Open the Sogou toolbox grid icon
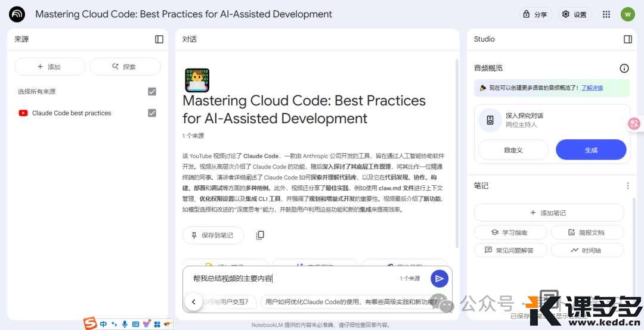Viewport: 644px width, 330px height. coord(157,324)
